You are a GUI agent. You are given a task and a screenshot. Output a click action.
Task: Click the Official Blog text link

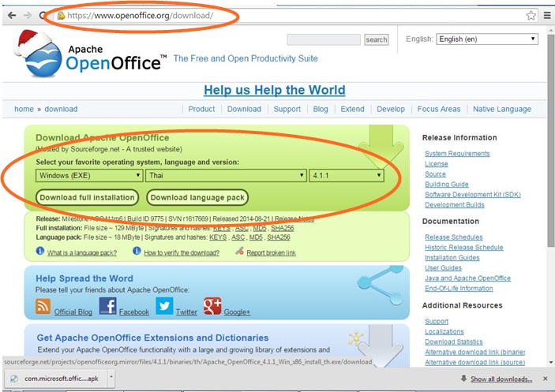(73, 312)
